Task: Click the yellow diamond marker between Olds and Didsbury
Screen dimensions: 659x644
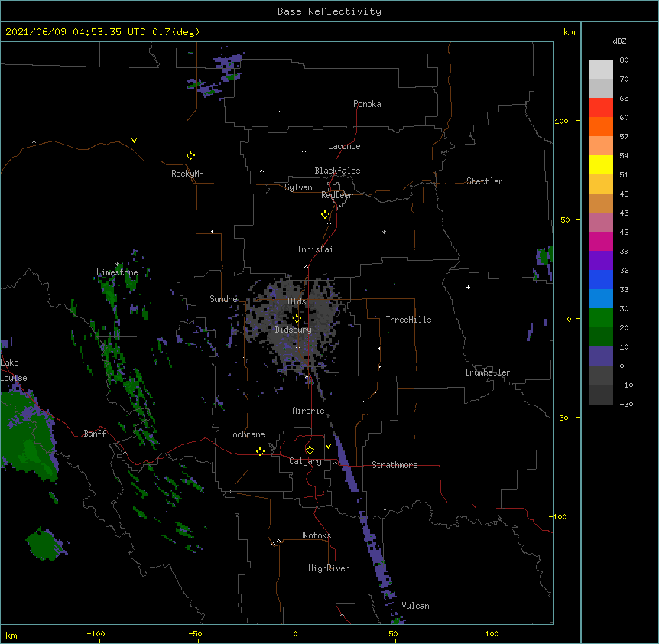Action: (x=297, y=319)
